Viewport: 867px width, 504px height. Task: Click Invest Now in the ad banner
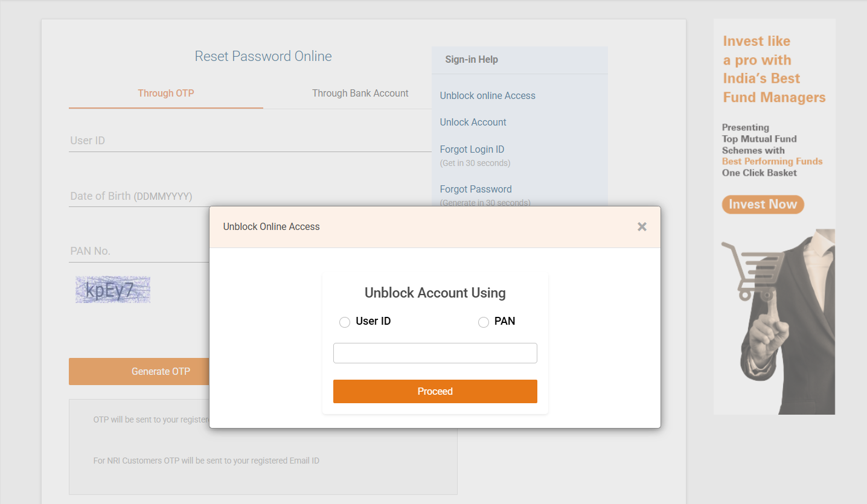point(763,205)
